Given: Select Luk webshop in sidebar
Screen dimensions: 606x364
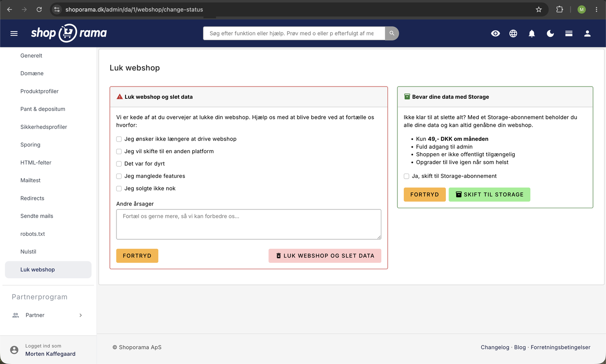Looking at the screenshot, I should [48, 269].
